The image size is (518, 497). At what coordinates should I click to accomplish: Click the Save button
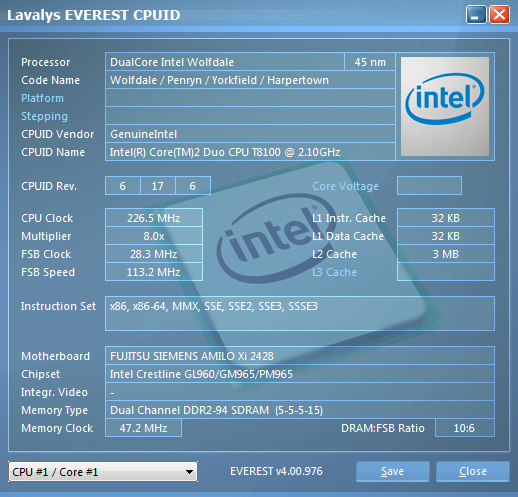(392, 471)
